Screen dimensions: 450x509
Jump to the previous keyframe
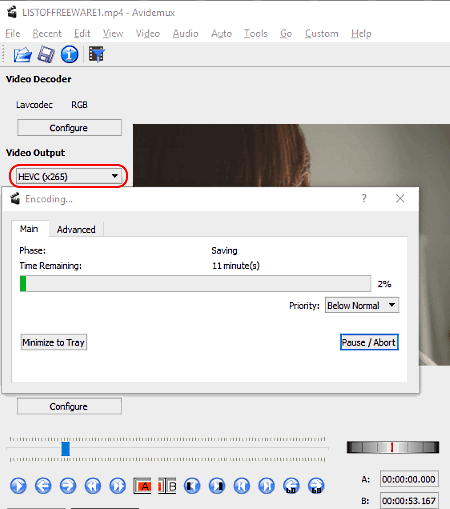[93, 486]
